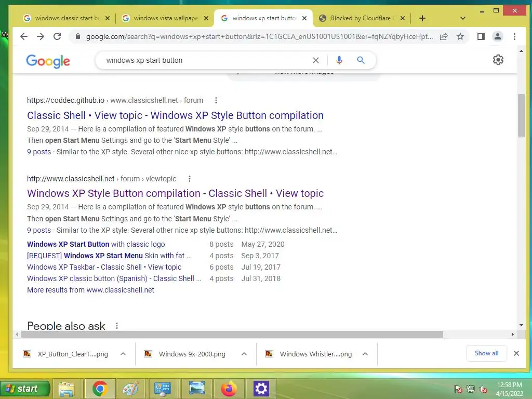This screenshot has height=399, width=532.
Task: Open a new browser tab
Action: [x=422, y=18]
